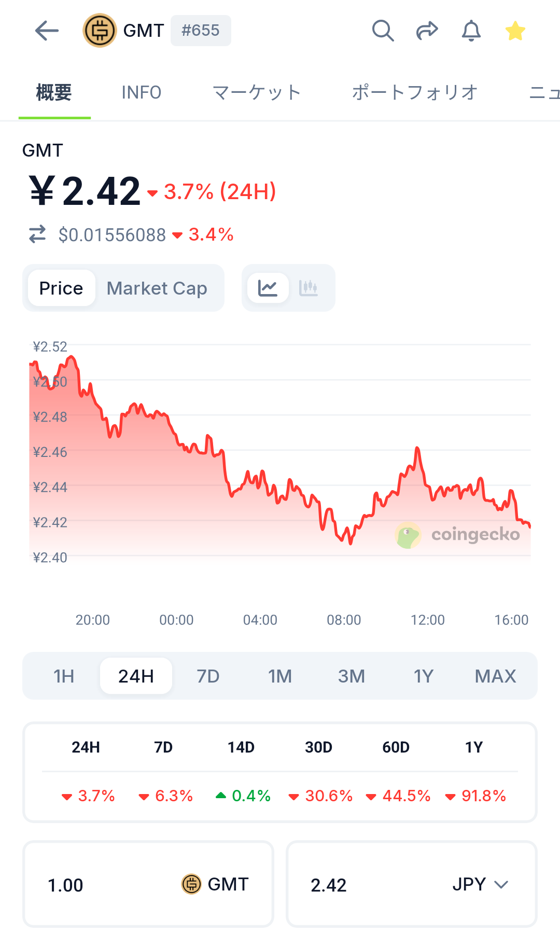Tap the GMT coin logo in header

coord(100,31)
